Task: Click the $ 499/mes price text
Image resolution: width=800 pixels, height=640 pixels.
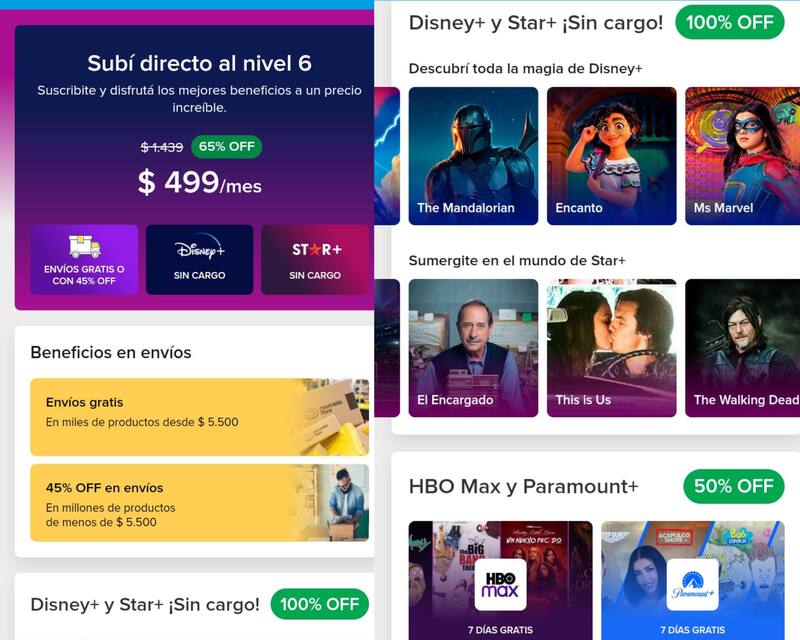Action: tap(199, 182)
